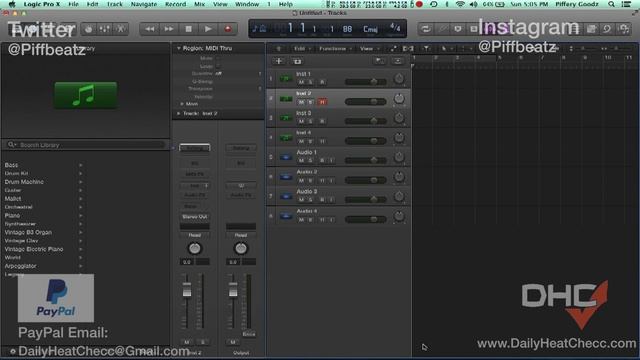Open the Browsers icon at far right
This screenshot has height=360, width=640.
click(x=624, y=29)
